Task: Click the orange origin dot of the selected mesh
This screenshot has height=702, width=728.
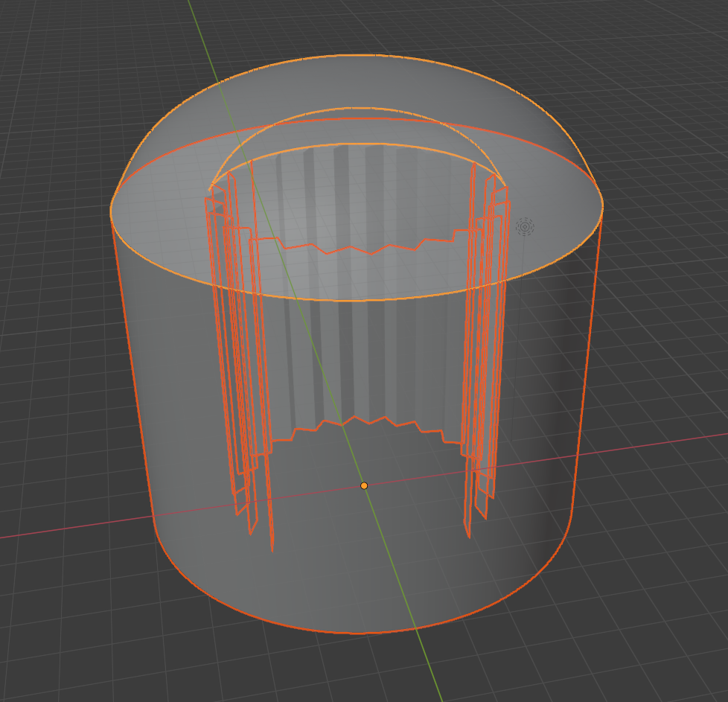Action: coord(364,485)
